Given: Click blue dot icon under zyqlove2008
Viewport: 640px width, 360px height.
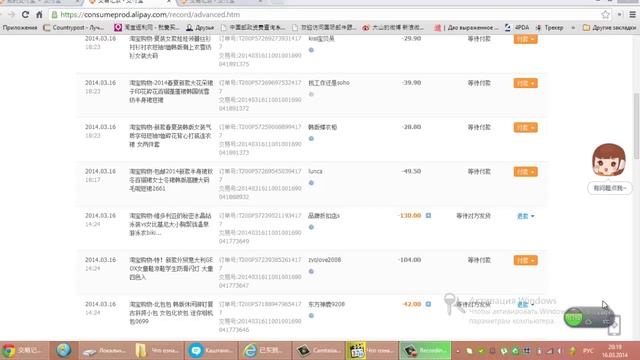Looking at the screenshot, I should [x=311, y=271].
